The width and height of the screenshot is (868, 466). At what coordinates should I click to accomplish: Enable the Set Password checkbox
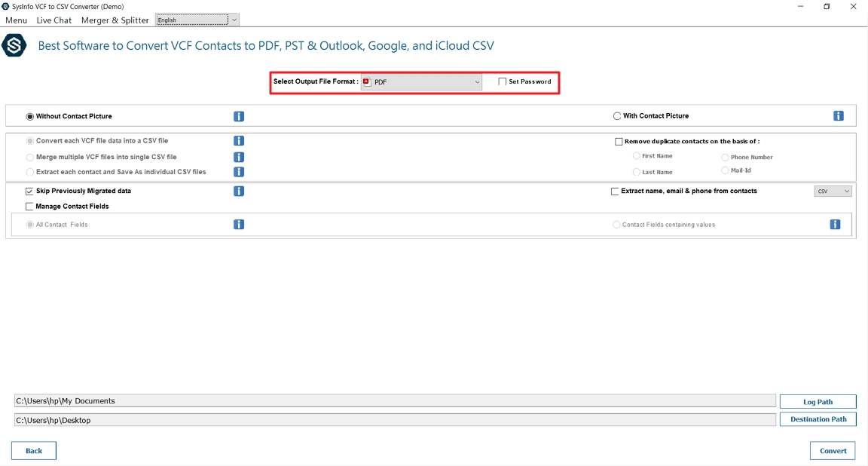(x=502, y=81)
